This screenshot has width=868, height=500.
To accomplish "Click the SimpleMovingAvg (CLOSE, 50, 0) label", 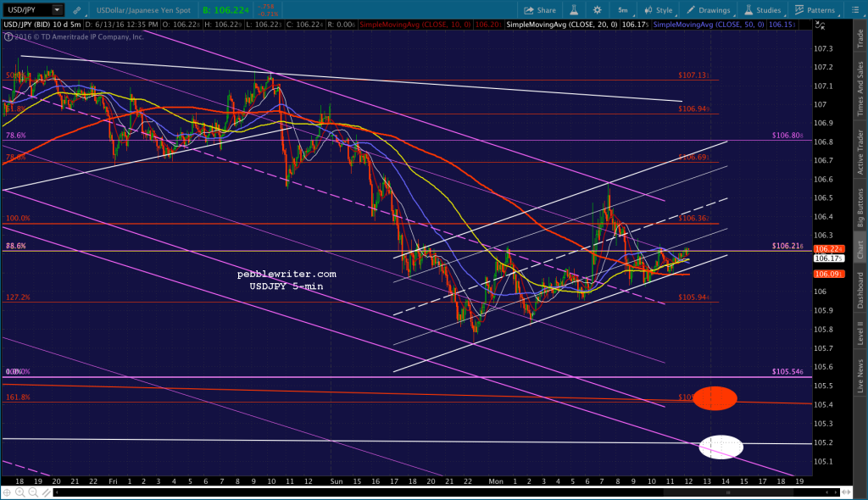I will (x=709, y=25).
